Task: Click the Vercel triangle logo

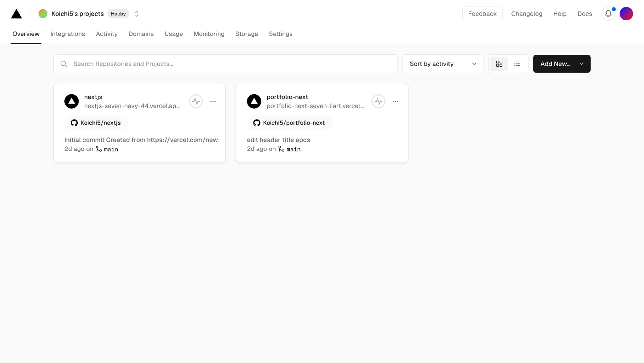Action: tap(17, 14)
